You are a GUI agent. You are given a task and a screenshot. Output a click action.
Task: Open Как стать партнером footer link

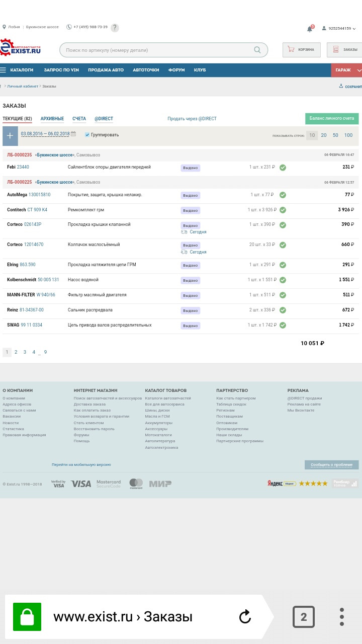pos(236,398)
